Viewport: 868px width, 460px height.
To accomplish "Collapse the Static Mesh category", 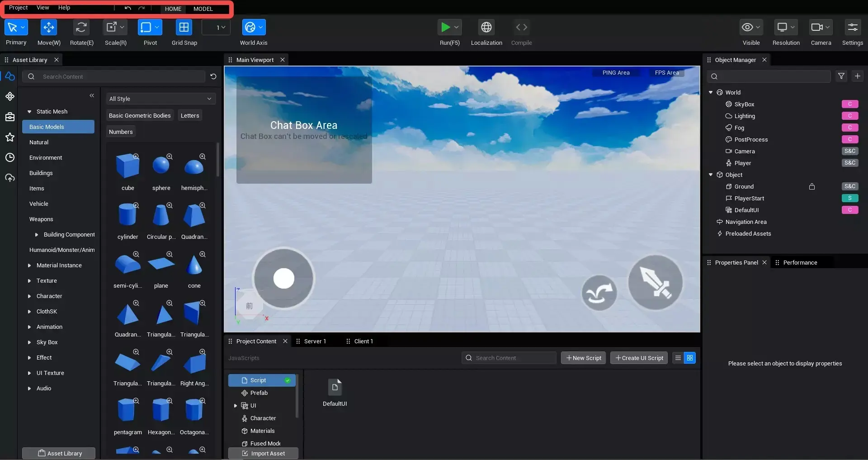I will point(29,111).
